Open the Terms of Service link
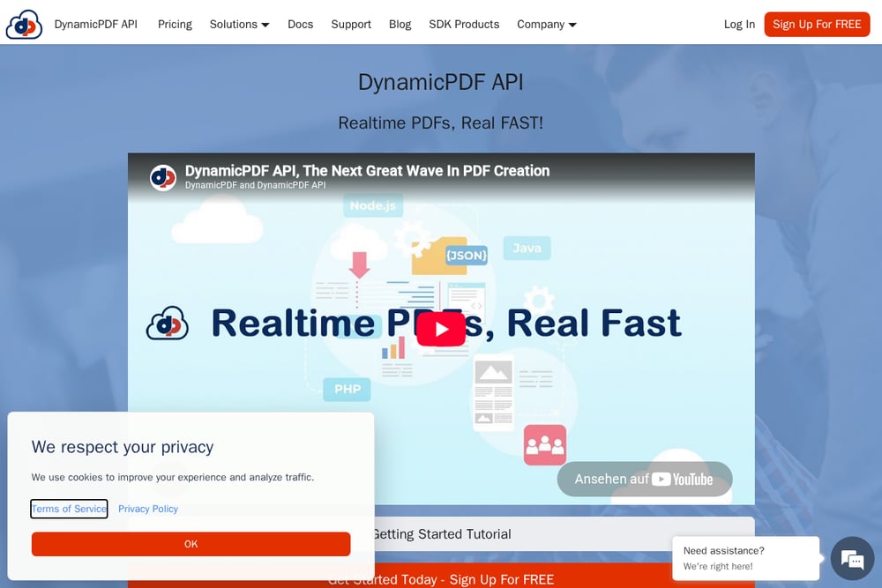 (x=69, y=509)
